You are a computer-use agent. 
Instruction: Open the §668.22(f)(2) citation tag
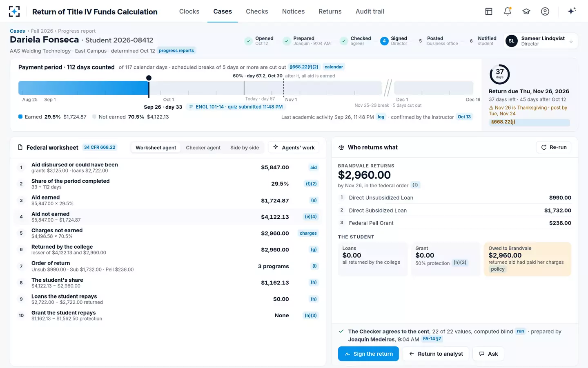tap(304, 67)
